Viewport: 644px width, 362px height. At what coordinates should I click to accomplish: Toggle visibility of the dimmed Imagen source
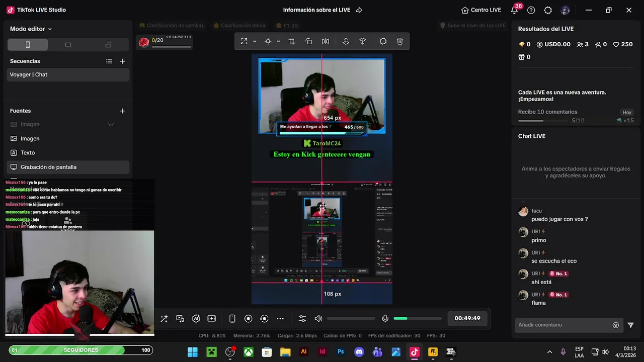pyautogui.click(x=111, y=124)
